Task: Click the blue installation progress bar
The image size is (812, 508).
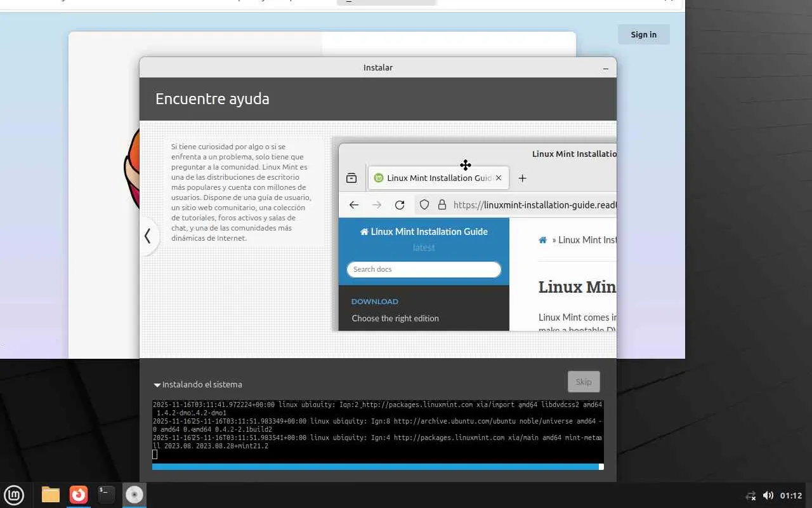Action: [x=378, y=467]
